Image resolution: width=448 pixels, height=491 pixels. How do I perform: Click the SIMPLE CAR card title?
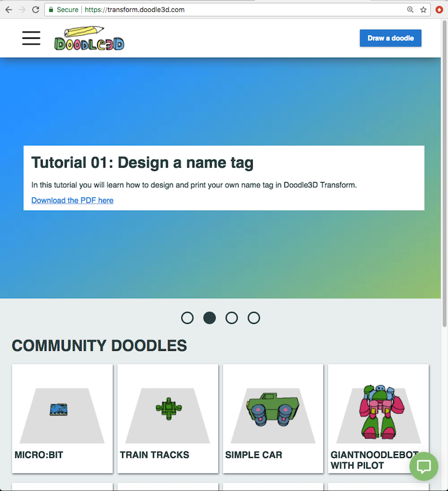click(x=254, y=455)
